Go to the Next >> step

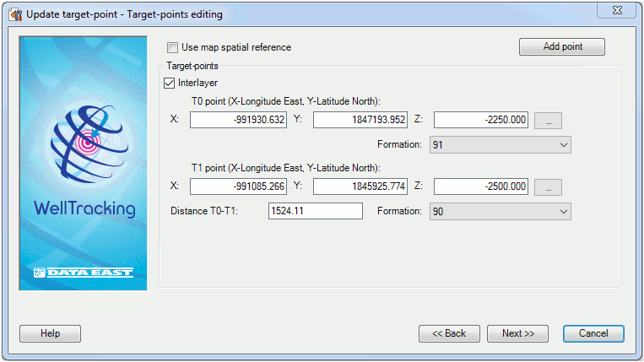517,333
